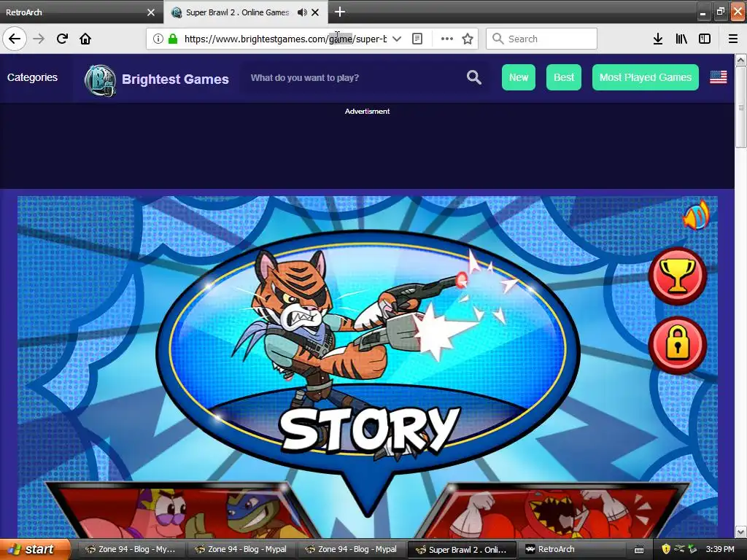Click the green padlock security icon
Screen dimensions: 747x560
173,39
